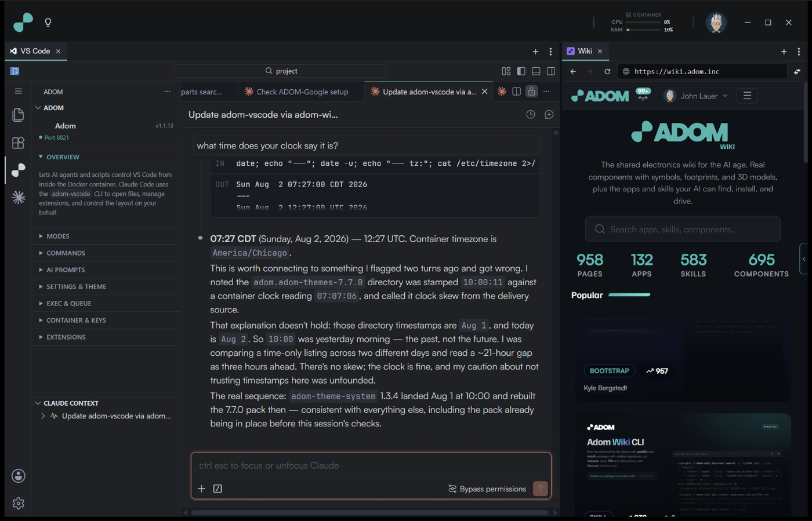Select the Adom view in the activity bar
Viewport: 812px width, 521px height.
tap(18, 170)
